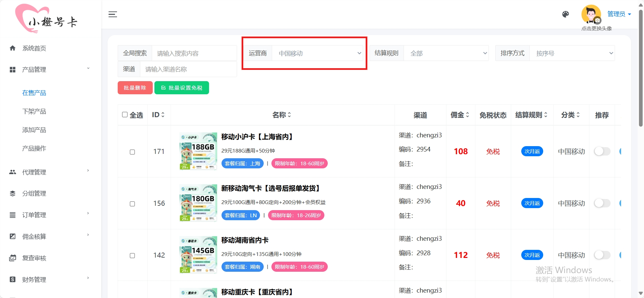Expand the 订单管理 menu chevron
Screen dimensions: 644x298
88,213
